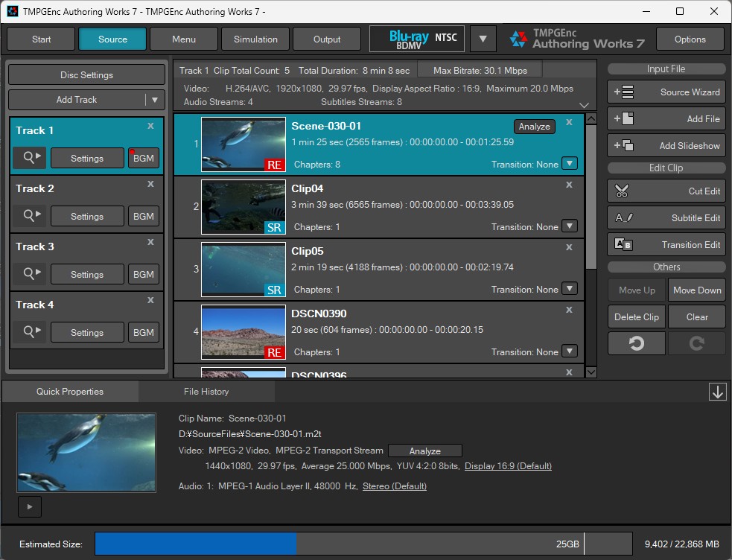Switch to the File History tab
This screenshot has width=732, height=560.
point(206,391)
